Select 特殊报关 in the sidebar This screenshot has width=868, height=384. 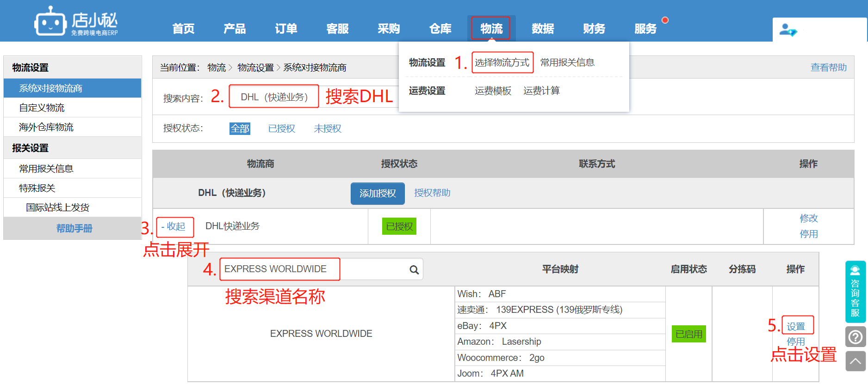pos(72,188)
